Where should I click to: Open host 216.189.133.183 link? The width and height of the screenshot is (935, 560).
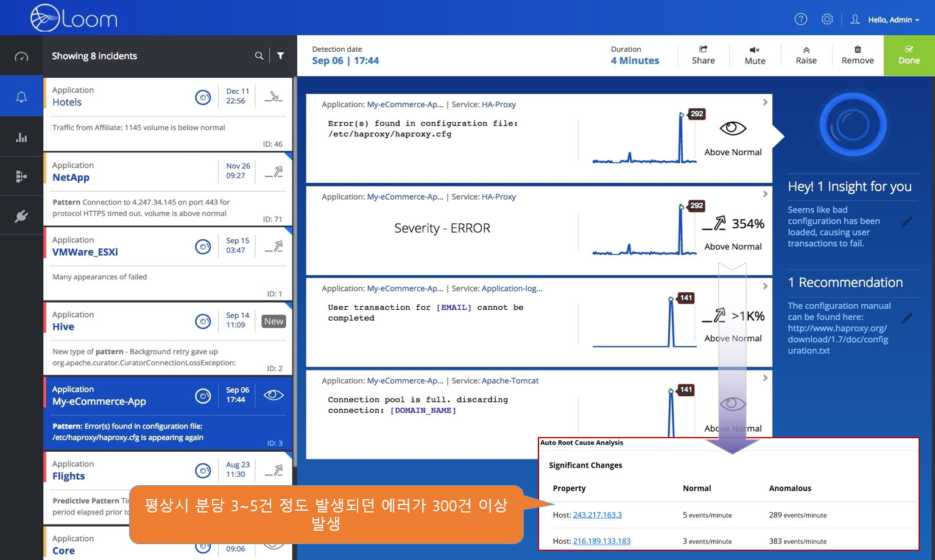tap(601, 541)
